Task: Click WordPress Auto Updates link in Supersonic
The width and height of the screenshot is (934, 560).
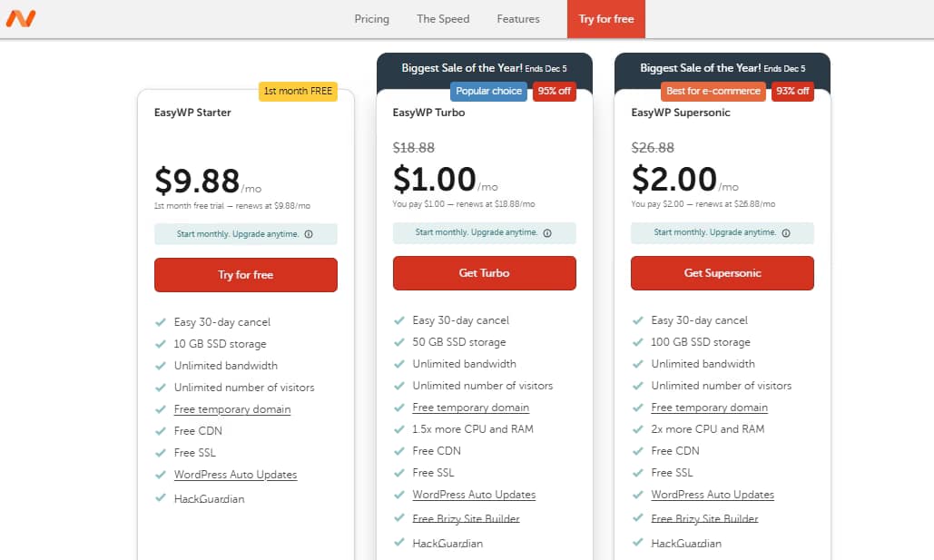Action: pyautogui.click(x=713, y=495)
